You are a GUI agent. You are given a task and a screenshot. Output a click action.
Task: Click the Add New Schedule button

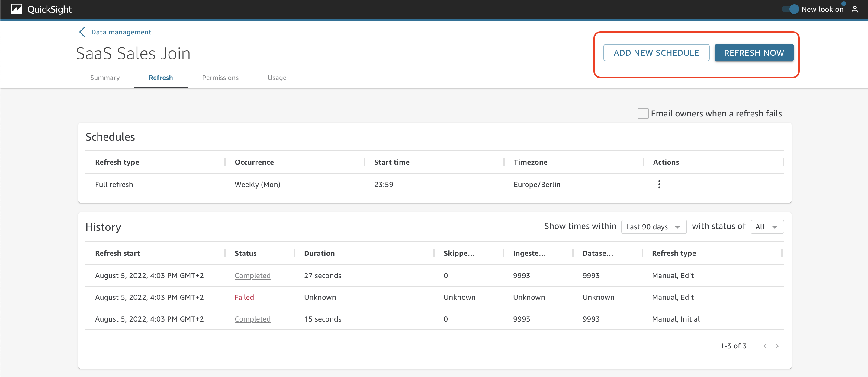pyautogui.click(x=656, y=53)
